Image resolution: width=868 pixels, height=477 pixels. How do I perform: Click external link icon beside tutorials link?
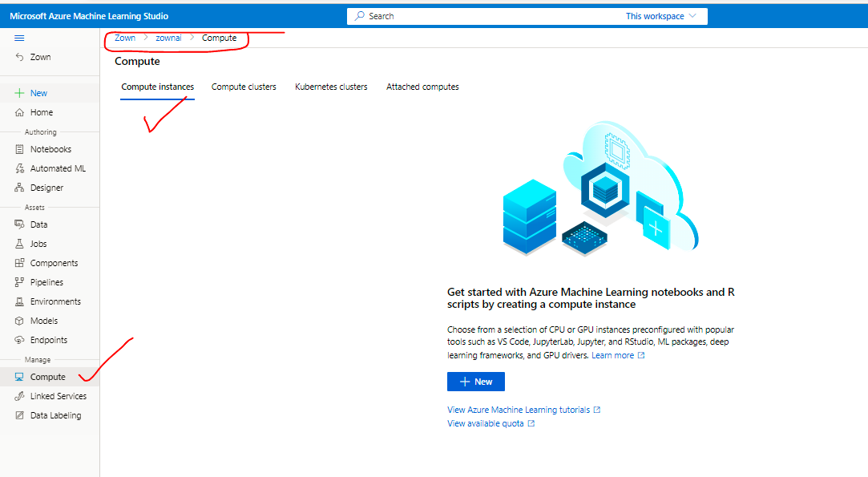pyautogui.click(x=597, y=410)
